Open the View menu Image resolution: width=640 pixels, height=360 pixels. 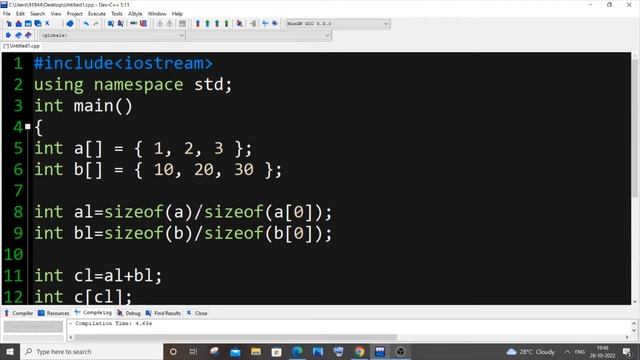[56, 14]
